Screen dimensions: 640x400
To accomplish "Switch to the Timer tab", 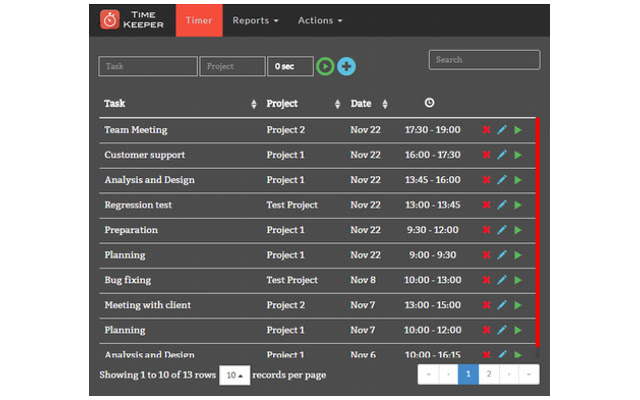I will (x=198, y=20).
